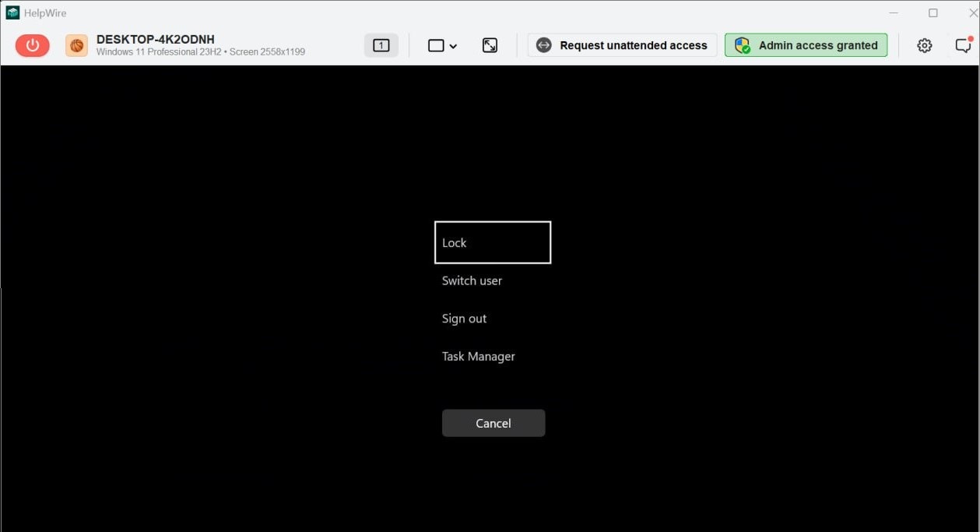
Task: Click Request unattended access
Action: 621,44
